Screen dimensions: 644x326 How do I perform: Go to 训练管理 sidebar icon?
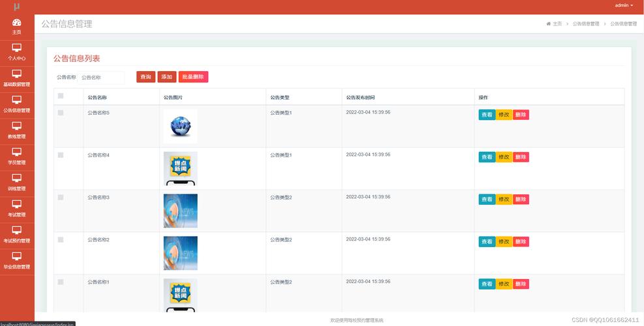click(17, 178)
